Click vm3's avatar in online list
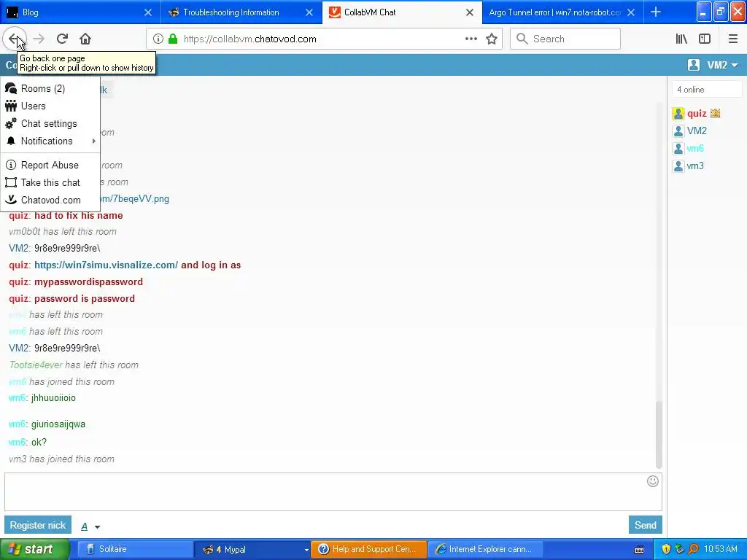 [678, 166]
